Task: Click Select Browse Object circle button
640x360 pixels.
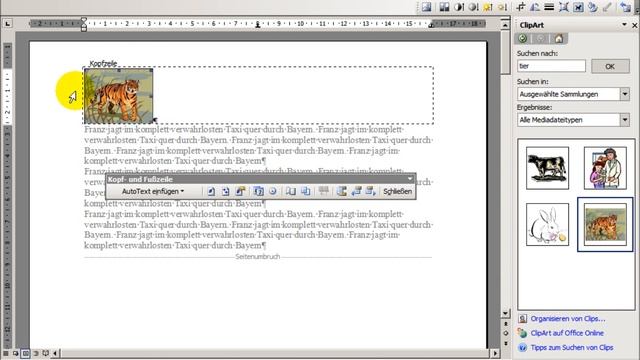Action: click(506, 333)
